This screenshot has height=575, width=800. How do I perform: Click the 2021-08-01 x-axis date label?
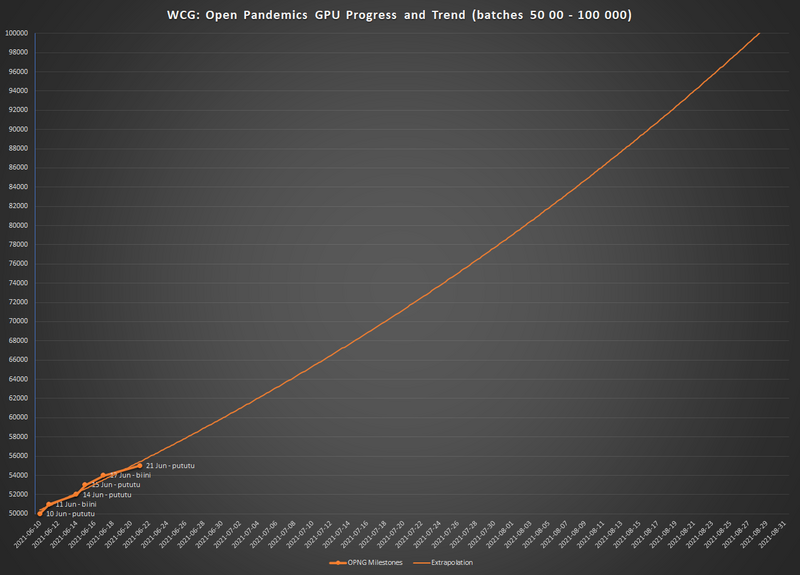(501, 535)
